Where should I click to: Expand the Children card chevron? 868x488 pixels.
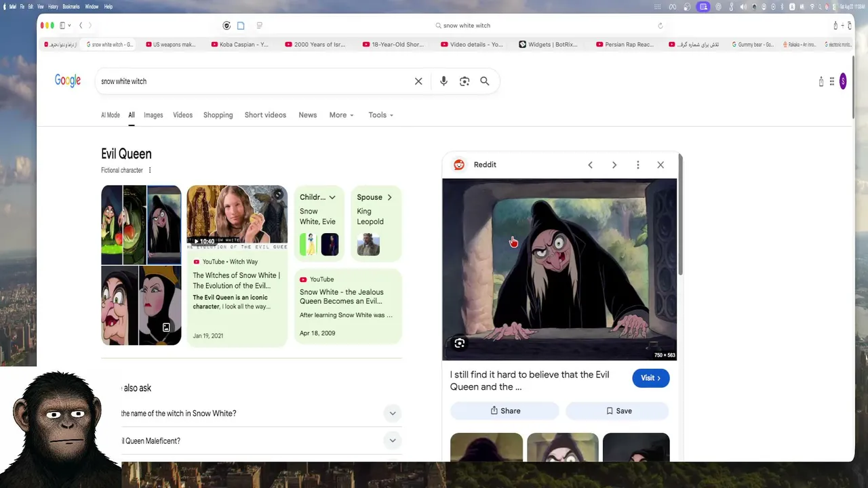[332, 197]
